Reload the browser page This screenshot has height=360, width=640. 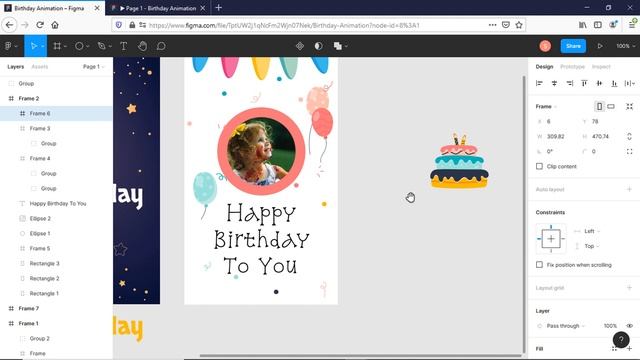point(40,25)
